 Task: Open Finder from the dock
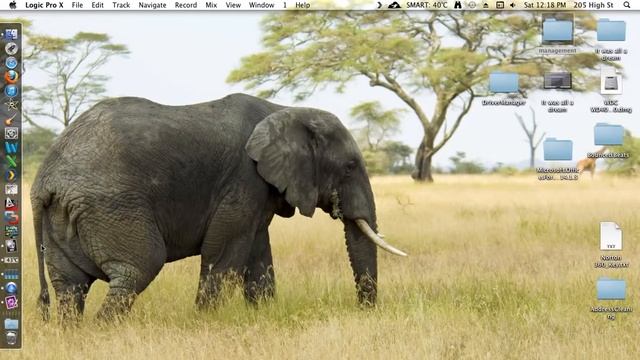[11, 34]
